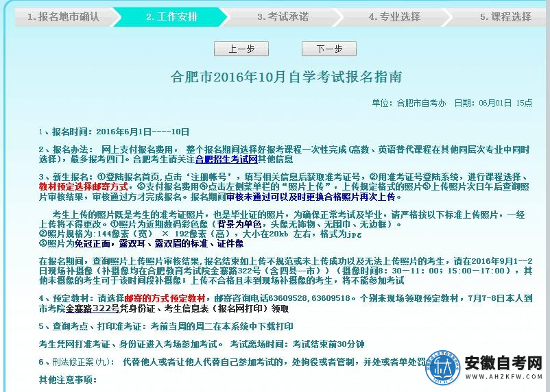Click the heading 其他注意事项：
Viewport: 550px width, 392px height.
click(68, 380)
